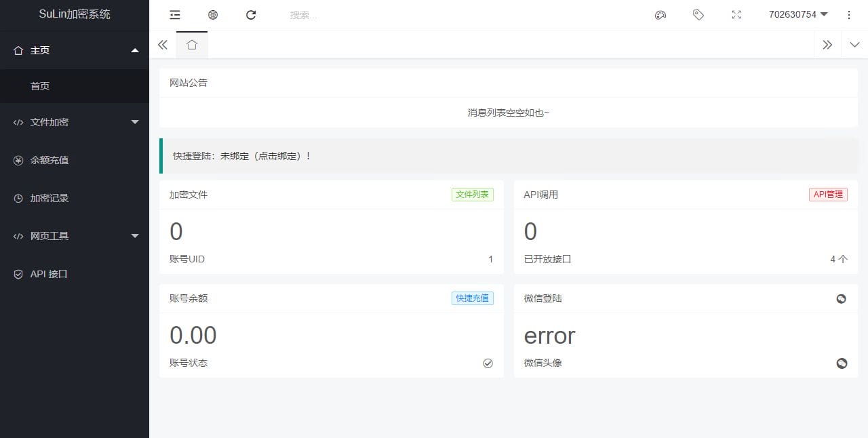The height and width of the screenshot is (438, 868).
Task: Click the fullscreen icon in the header
Action: pos(736,14)
